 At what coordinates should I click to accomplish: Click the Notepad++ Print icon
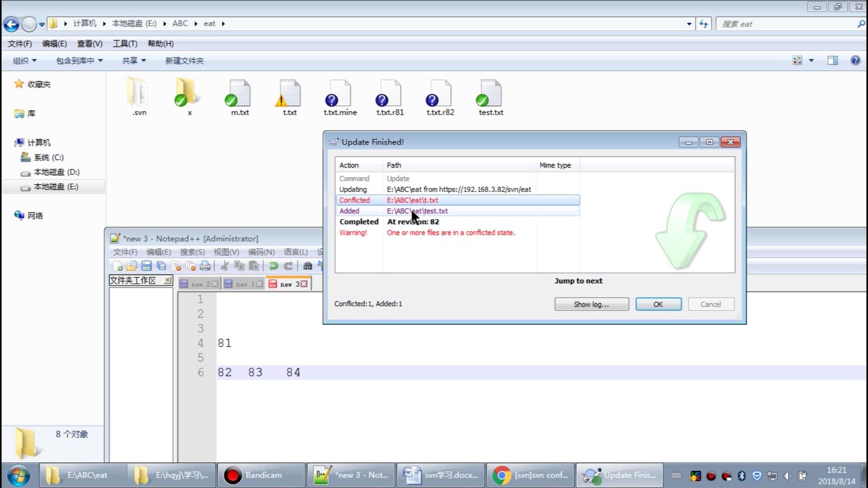tap(205, 266)
